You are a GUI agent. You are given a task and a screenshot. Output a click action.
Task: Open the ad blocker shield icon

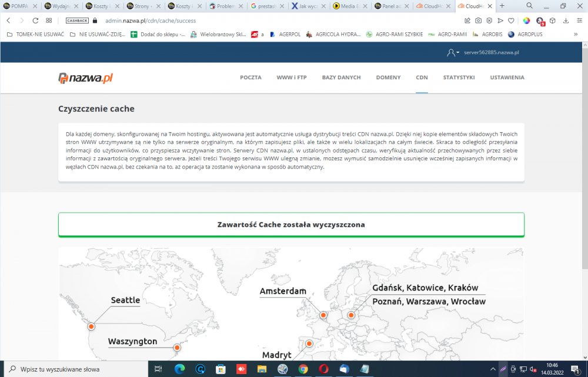coord(489,21)
